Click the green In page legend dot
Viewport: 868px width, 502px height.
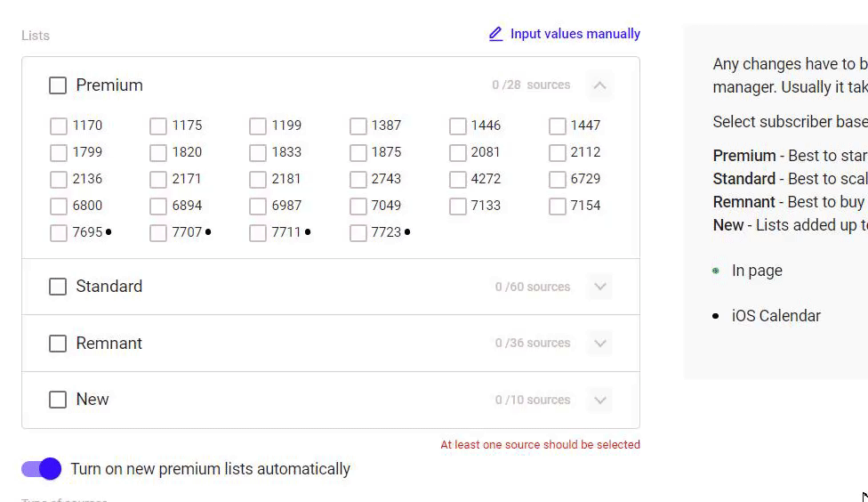click(x=716, y=271)
